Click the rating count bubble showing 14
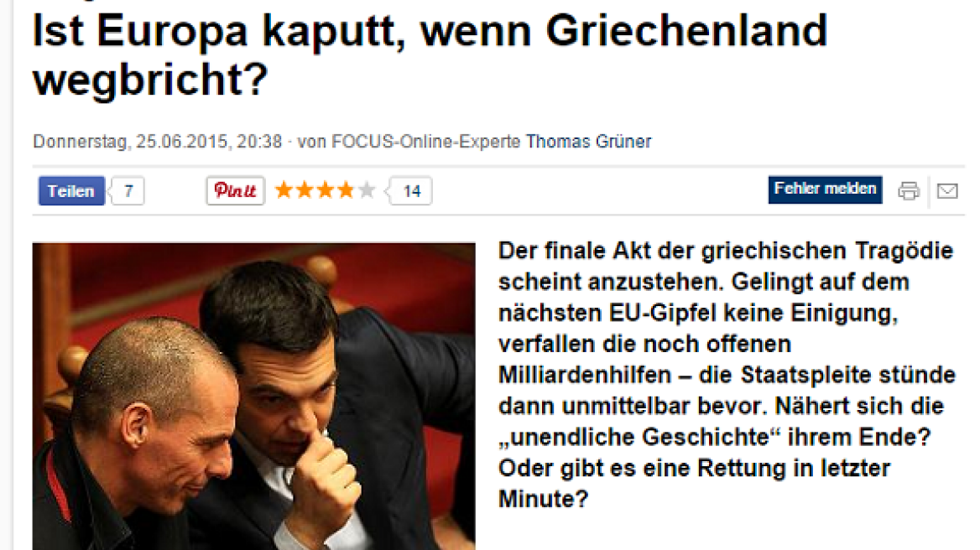 point(410,191)
